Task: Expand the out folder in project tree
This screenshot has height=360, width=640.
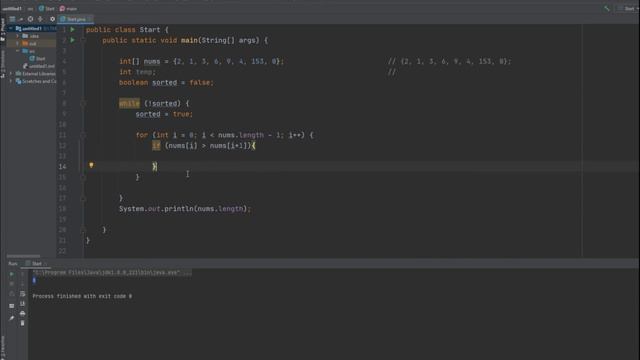Action: [17, 43]
